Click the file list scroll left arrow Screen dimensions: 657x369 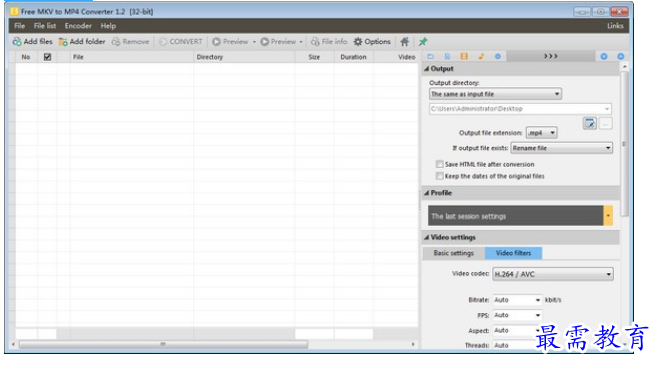13,344
